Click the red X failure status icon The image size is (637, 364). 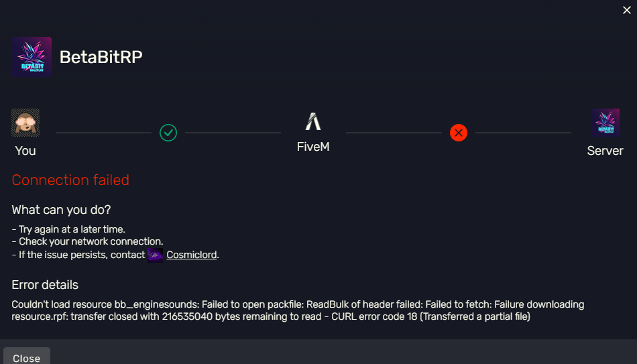[459, 133]
